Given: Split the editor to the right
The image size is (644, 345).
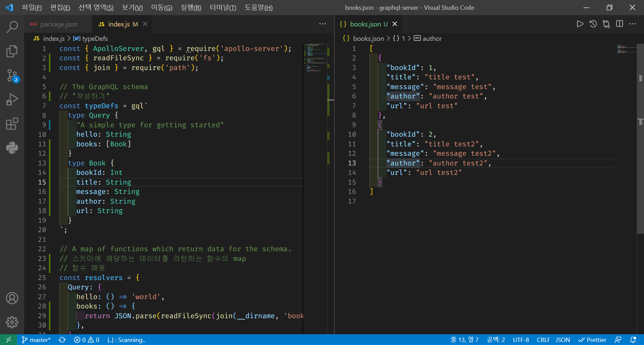Looking at the screenshot, I should tap(620, 24).
